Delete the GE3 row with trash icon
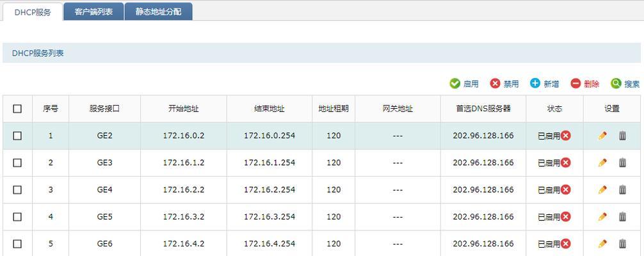Image resolution: width=644 pixels, height=256 pixels. click(623, 163)
